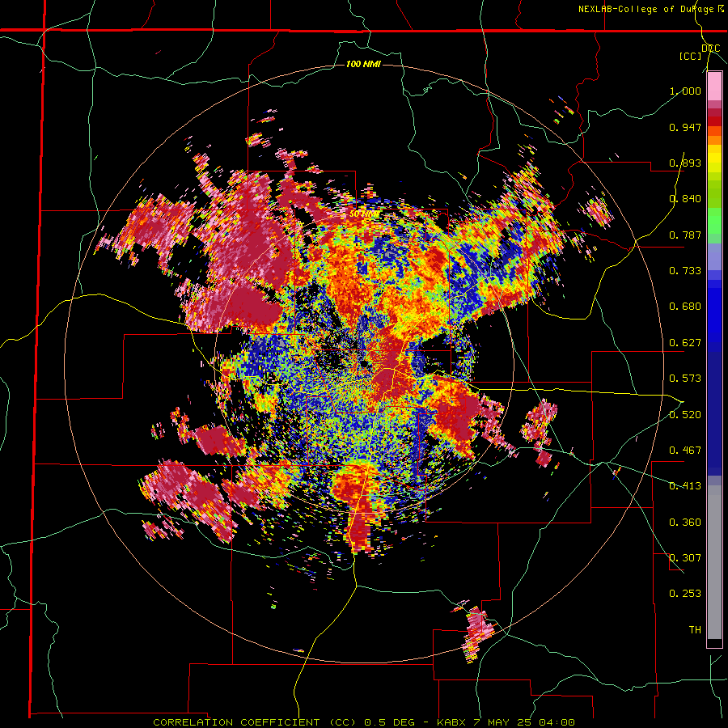Click the 100 NMI range ring label
Image resolution: width=728 pixels, height=728 pixels.
(363, 64)
